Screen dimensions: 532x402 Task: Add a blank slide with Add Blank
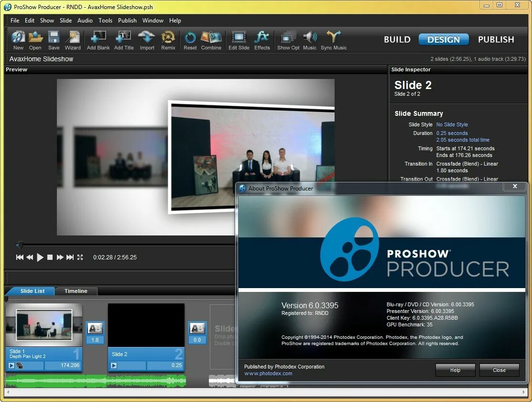(x=98, y=40)
